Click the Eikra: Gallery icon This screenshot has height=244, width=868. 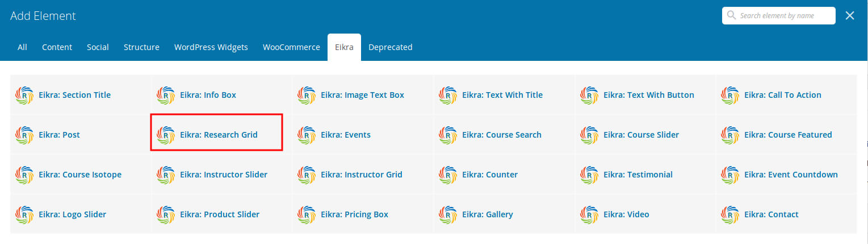click(x=448, y=214)
